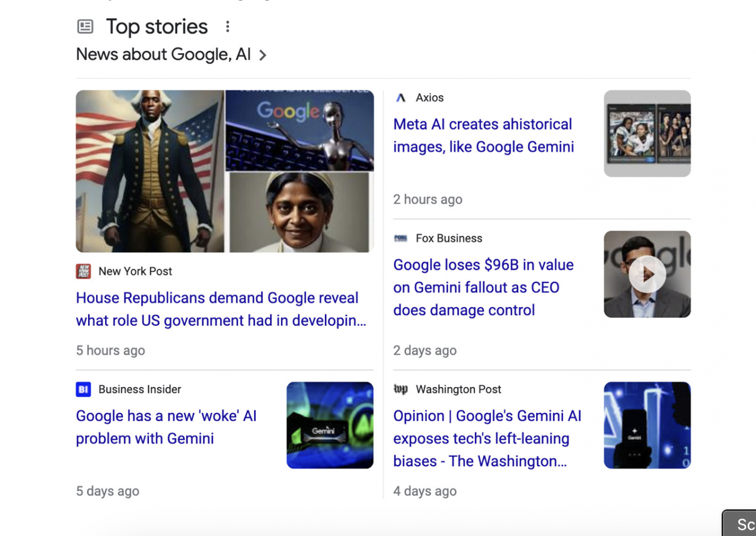
Task: Click the Top stories newspaper icon
Action: 86,27
